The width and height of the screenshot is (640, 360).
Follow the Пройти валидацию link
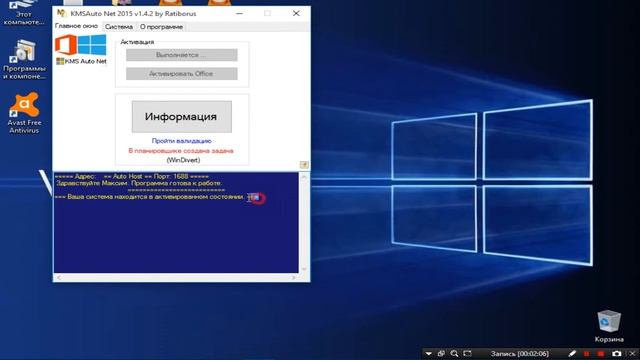182,141
